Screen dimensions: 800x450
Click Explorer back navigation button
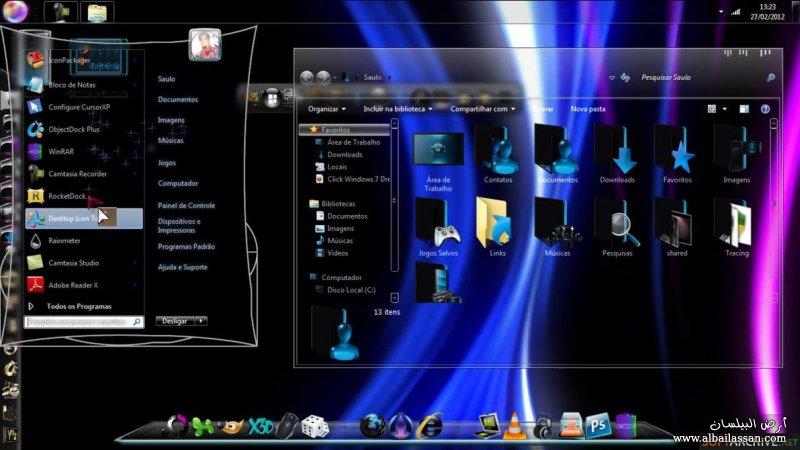click(307, 78)
